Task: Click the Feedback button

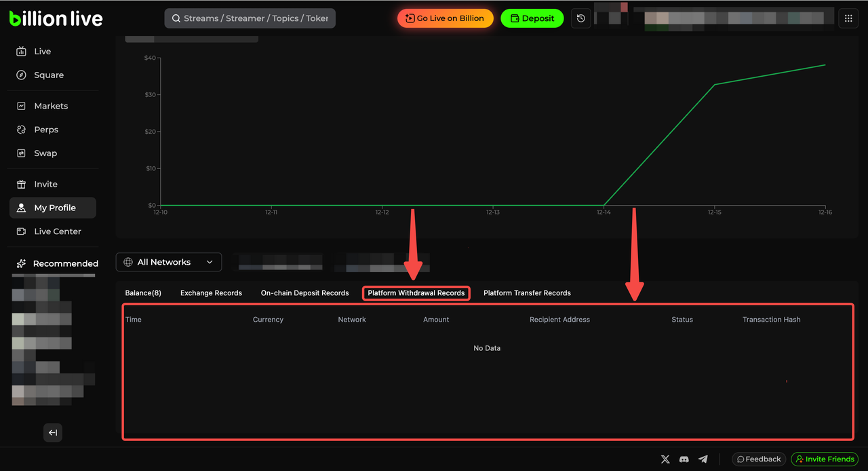Action: coord(759,459)
